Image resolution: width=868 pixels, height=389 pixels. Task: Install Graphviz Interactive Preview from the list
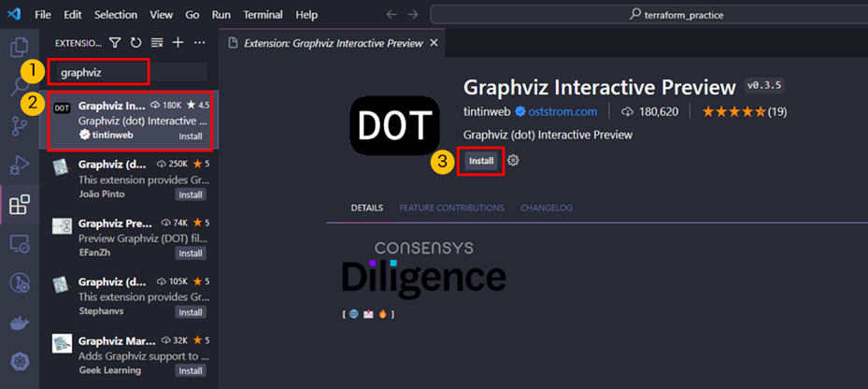coord(191,137)
